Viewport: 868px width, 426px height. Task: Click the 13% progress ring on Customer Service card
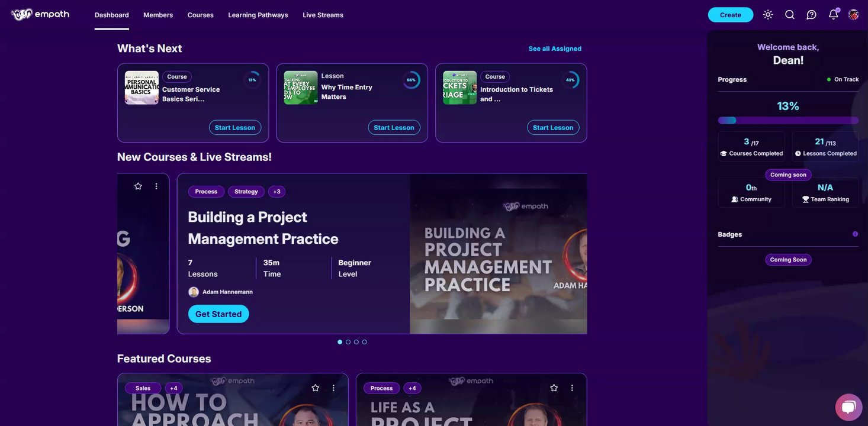pos(252,80)
